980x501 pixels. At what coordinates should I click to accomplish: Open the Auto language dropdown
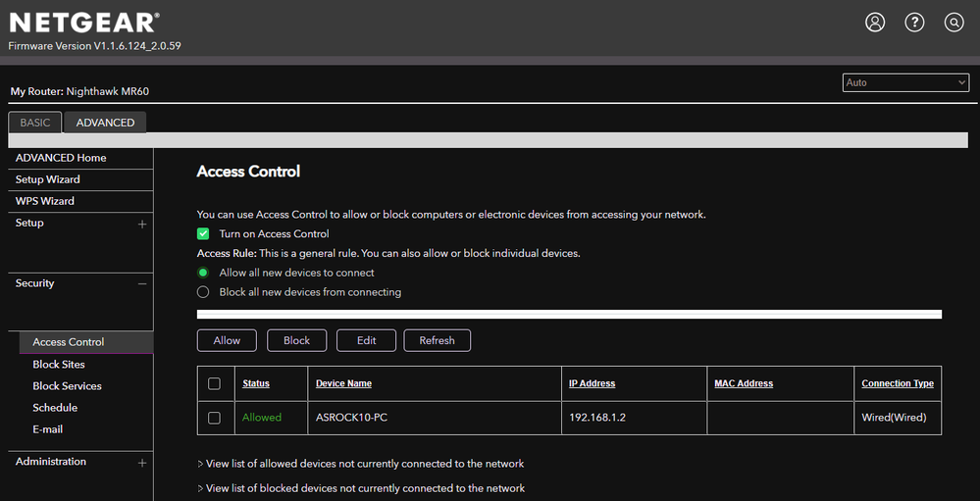pos(905,82)
